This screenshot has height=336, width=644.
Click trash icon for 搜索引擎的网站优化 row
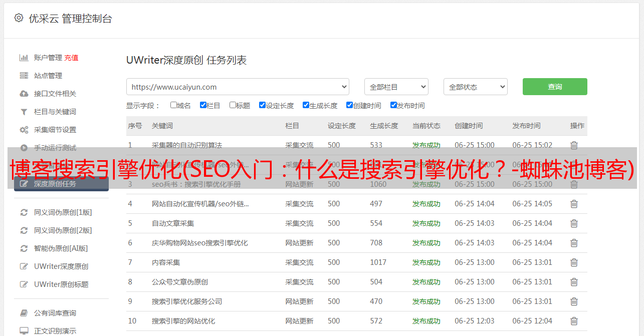574,321
